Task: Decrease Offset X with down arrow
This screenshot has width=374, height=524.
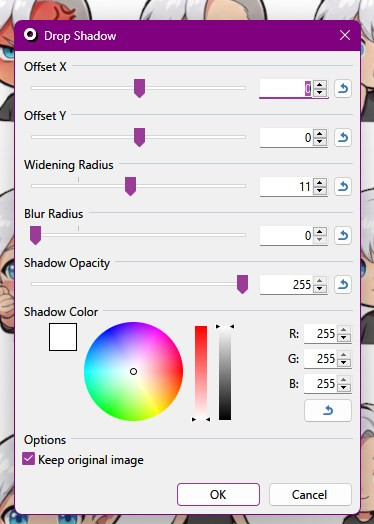Action: (320, 93)
